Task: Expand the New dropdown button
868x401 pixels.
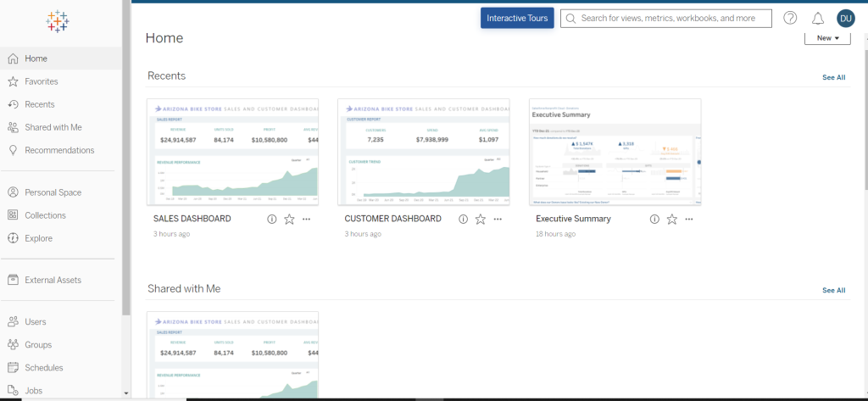Action: click(826, 38)
